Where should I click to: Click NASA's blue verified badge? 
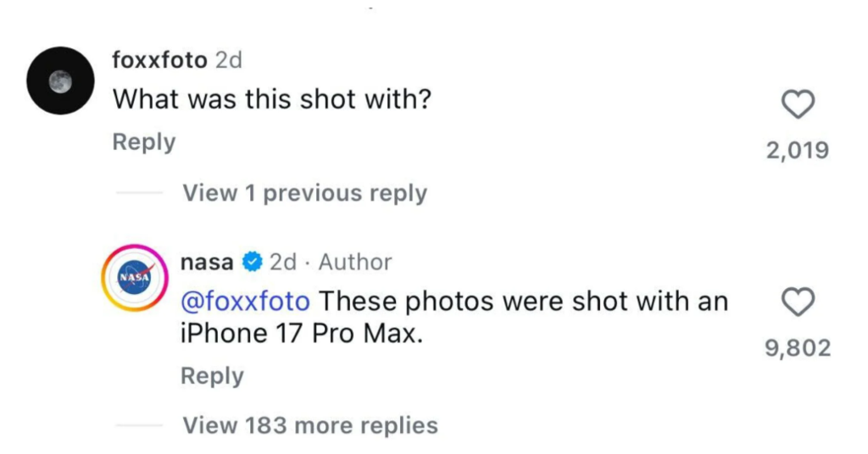point(252,263)
